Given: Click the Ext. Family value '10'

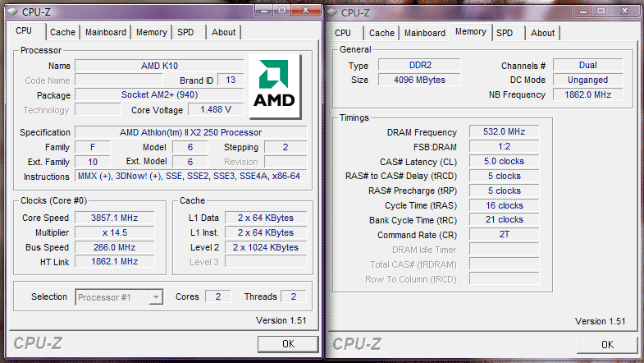Looking at the screenshot, I should click(93, 162).
